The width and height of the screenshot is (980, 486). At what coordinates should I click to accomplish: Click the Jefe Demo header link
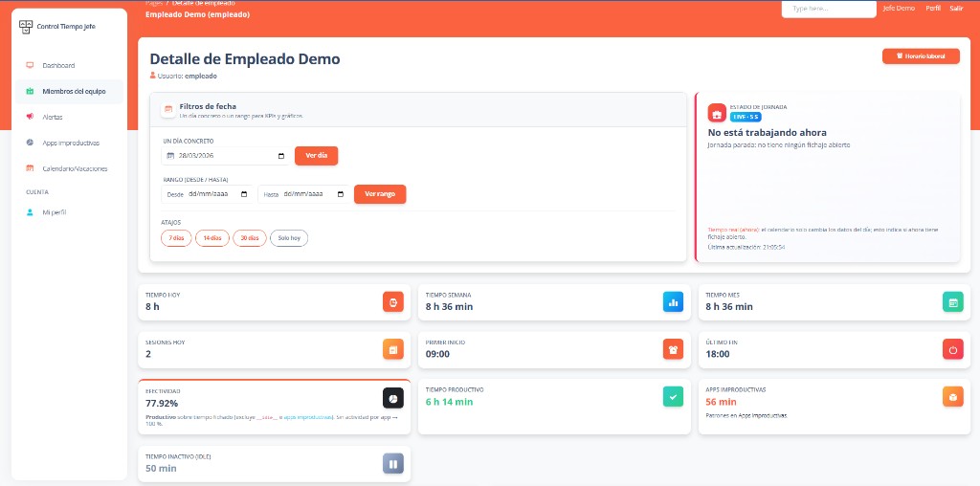click(899, 8)
